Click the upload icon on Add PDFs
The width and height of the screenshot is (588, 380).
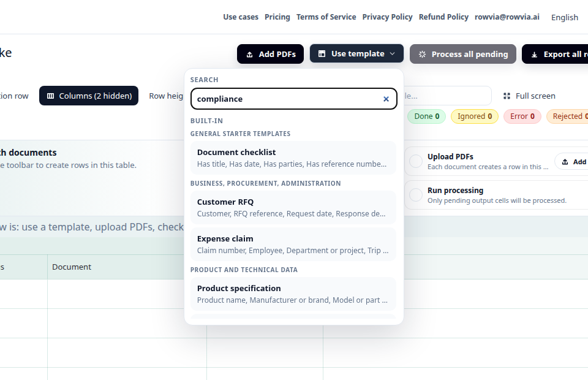249,55
